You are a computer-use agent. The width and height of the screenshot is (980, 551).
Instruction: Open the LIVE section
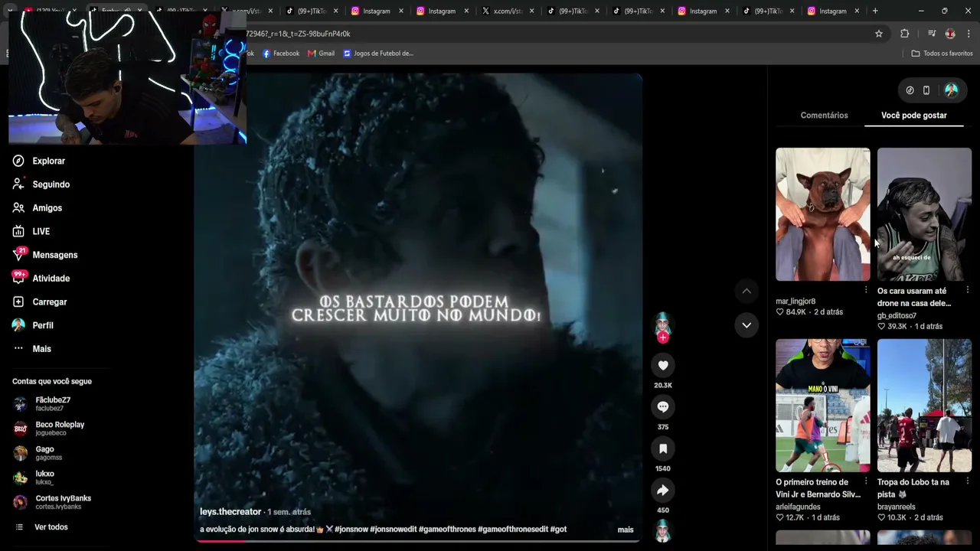click(x=31, y=231)
